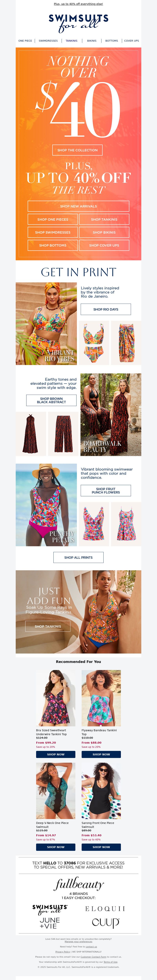
Task: Open the Tankinis navigation link
Action: [x=71, y=41]
